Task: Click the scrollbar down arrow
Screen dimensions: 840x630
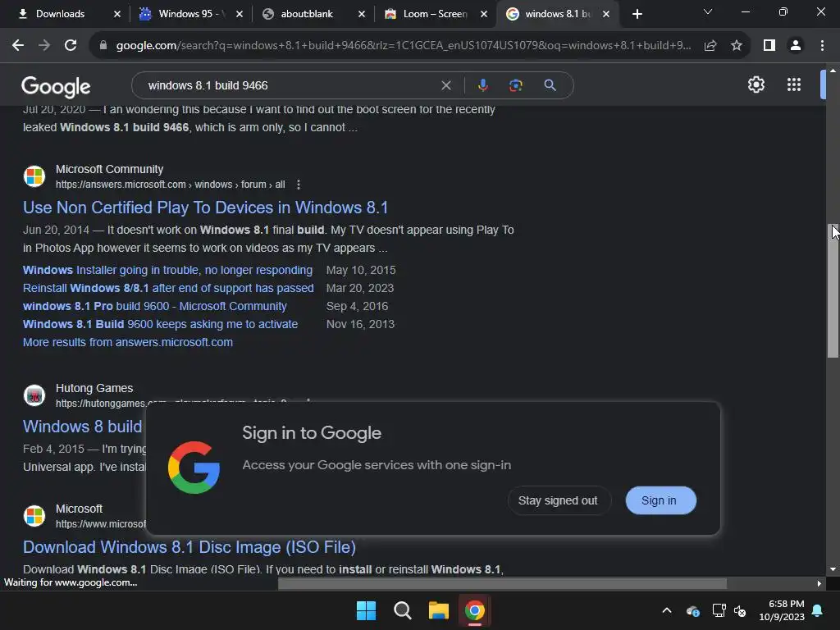Action: click(x=833, y=569)
